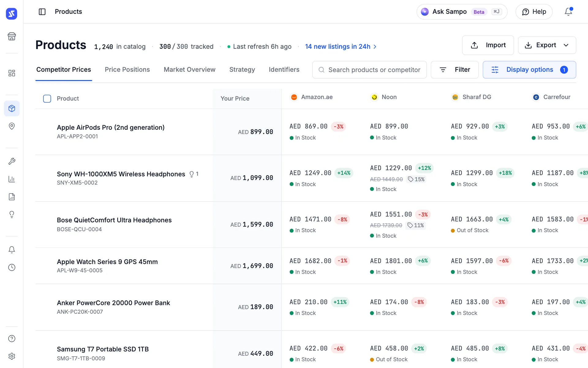Open Ask Sampo Beta assistant
588x368 pixels.
click(462, 12)
